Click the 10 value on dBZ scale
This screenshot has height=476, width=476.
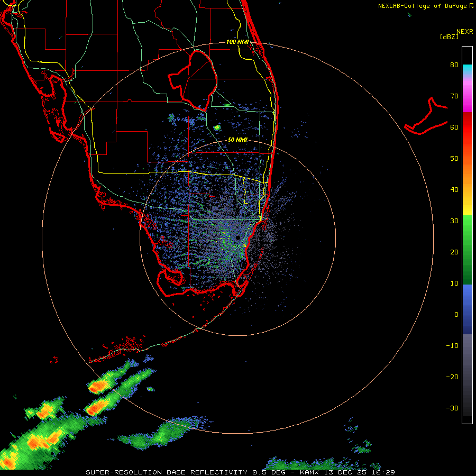(454, 283)
